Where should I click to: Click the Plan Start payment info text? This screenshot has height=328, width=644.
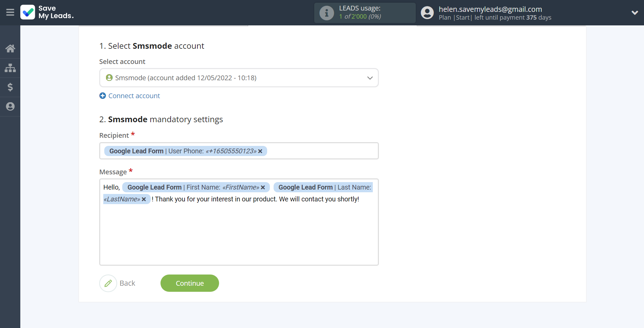[495, 18]
